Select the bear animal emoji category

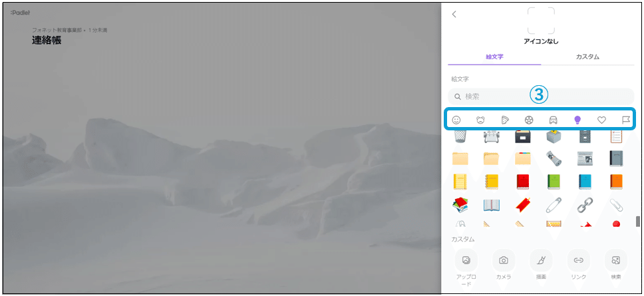coord(480,120)
